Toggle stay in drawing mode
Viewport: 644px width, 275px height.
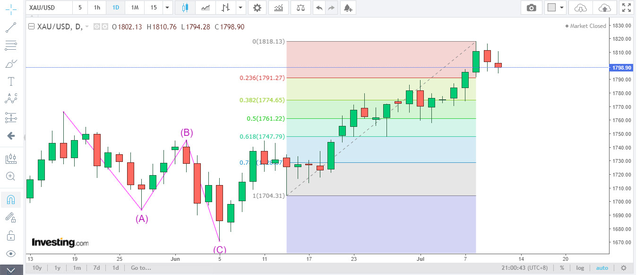[10, 217]
